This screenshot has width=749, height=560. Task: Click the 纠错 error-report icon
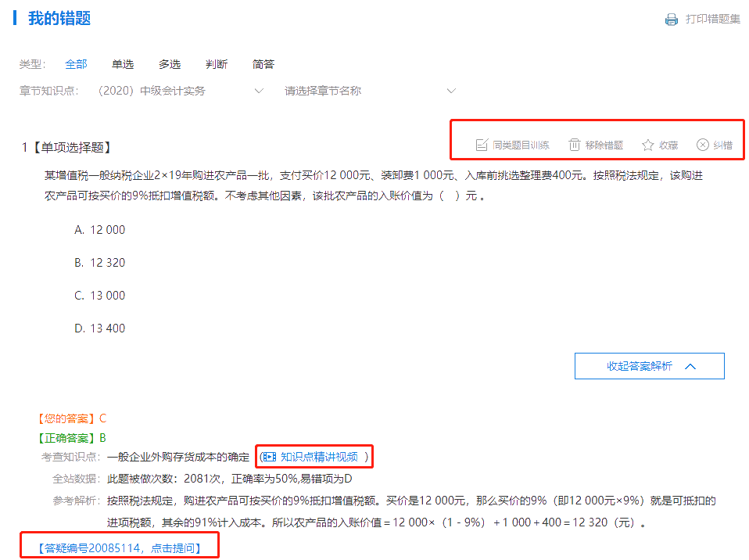pos(704,145)
